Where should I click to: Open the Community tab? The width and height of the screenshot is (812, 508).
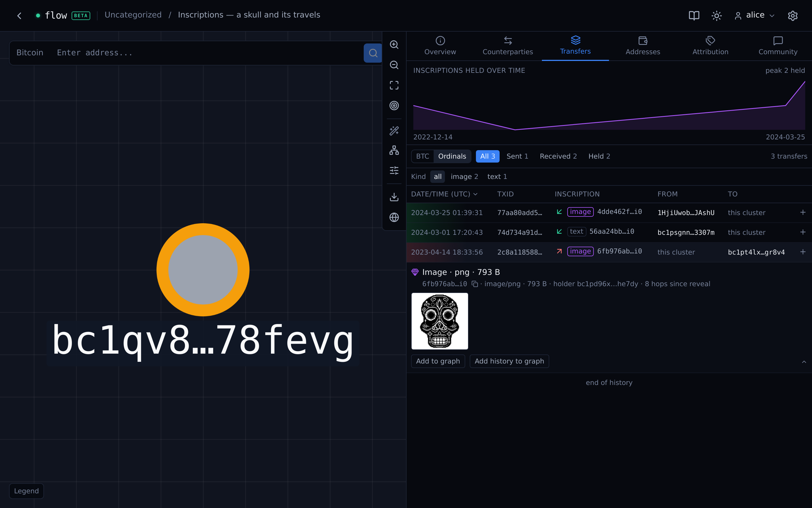click(778, 46)
